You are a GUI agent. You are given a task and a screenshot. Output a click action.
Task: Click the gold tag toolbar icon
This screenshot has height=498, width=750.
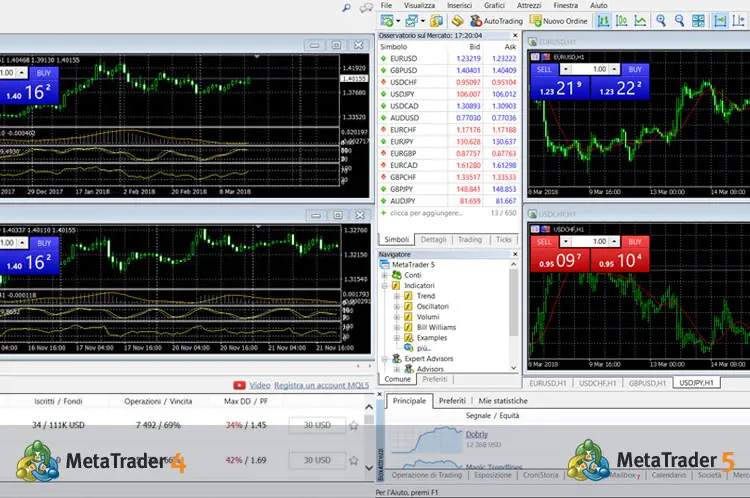458,21
